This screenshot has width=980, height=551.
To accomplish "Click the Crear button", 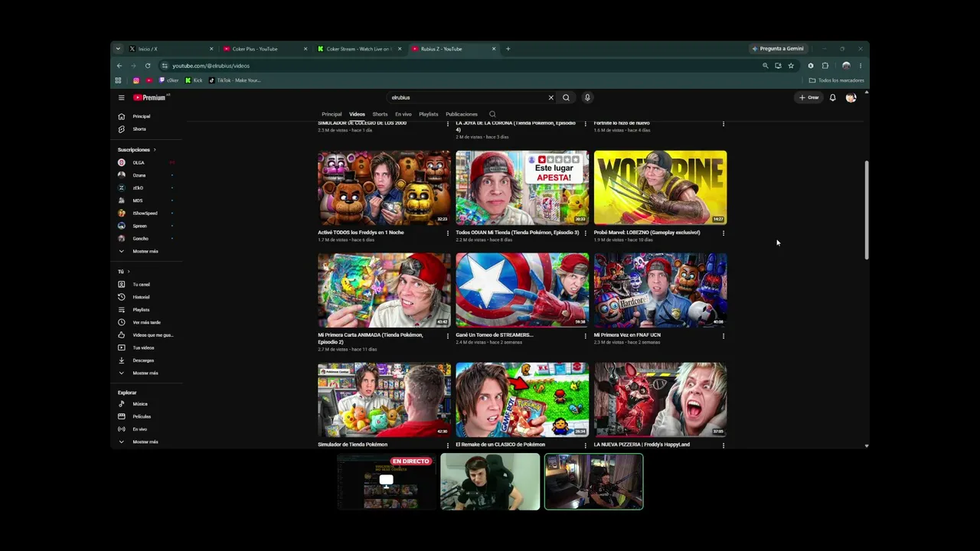I will [x=808, y=97].
